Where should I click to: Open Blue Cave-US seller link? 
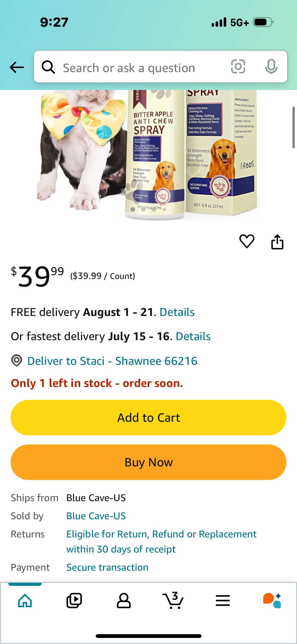[x=96, y=516]
